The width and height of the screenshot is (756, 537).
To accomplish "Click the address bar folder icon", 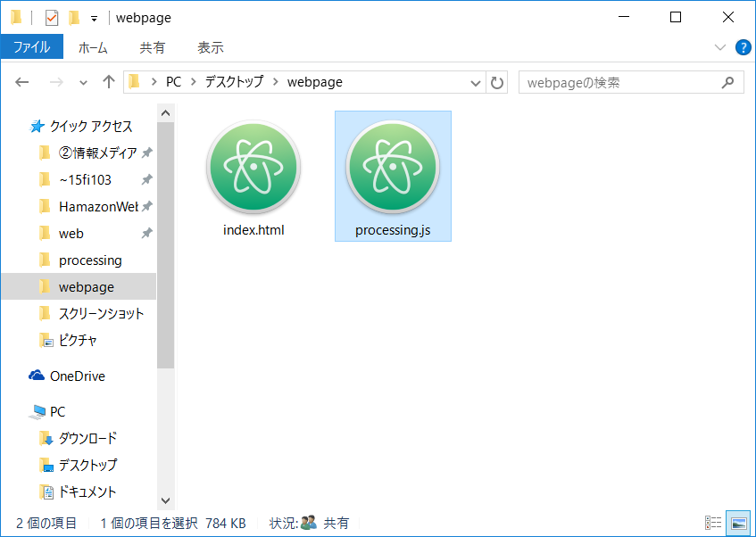I will click(134, 82).
